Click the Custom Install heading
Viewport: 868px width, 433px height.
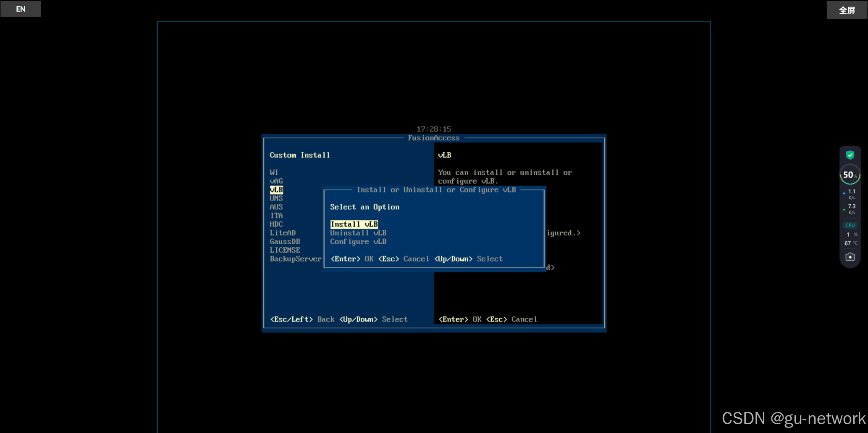tap(300, 155)
